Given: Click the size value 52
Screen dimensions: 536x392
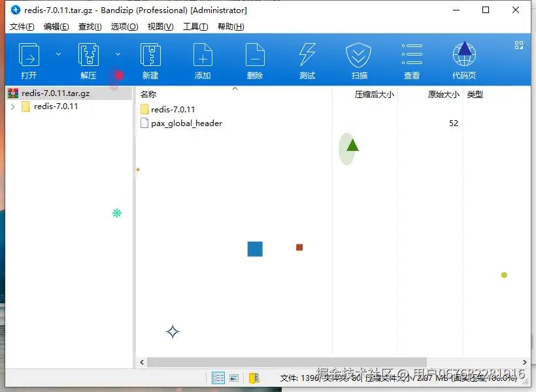Looking at the screenshot, I should [x=454, y=123].
